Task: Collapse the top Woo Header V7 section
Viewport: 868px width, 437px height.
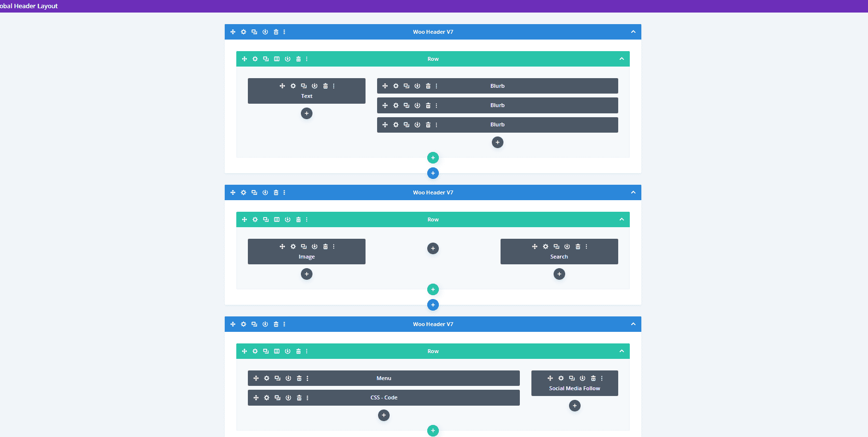Action: tap(633, 32)
